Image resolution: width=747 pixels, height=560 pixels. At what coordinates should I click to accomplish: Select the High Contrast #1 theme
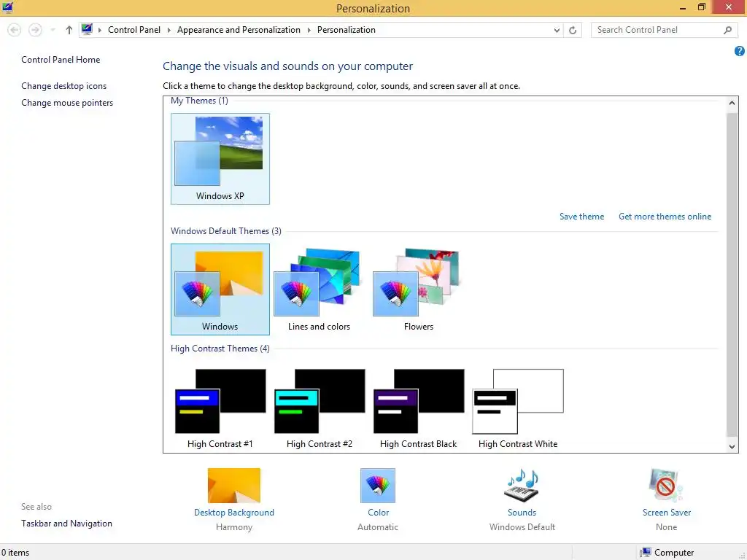click(x=220, y=409)
